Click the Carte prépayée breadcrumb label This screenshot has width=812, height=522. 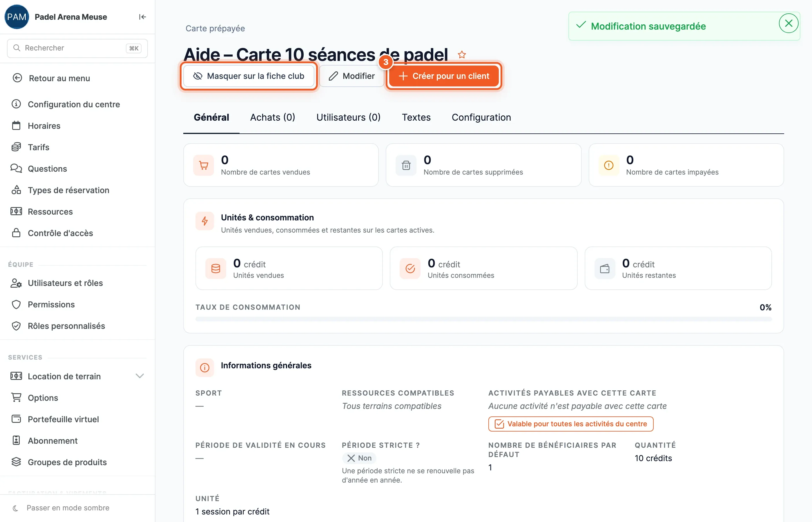tap(215, 28)
